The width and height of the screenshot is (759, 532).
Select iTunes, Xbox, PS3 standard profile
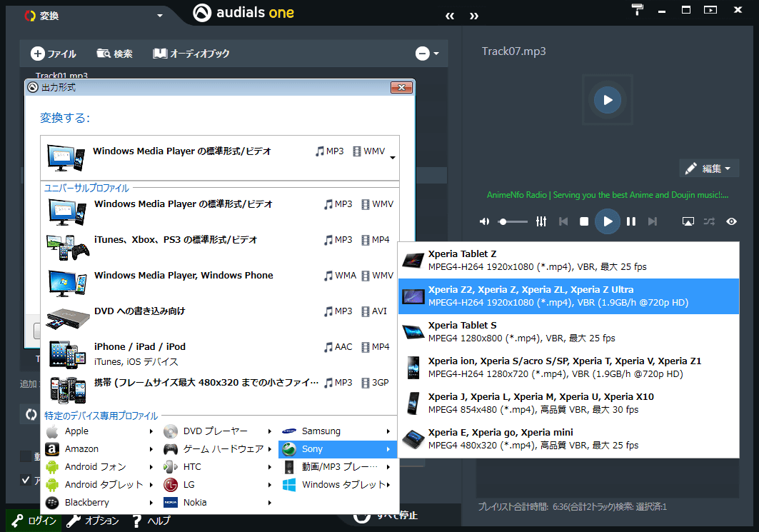220,246
